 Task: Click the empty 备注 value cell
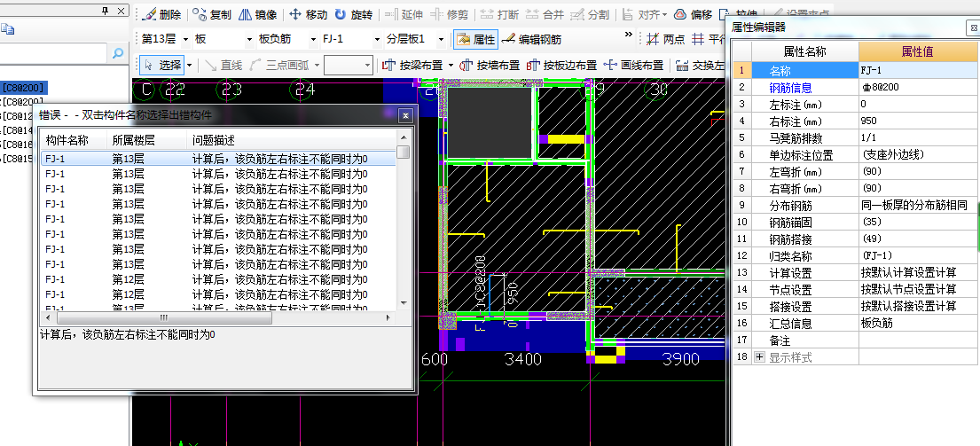click(918, 340)
